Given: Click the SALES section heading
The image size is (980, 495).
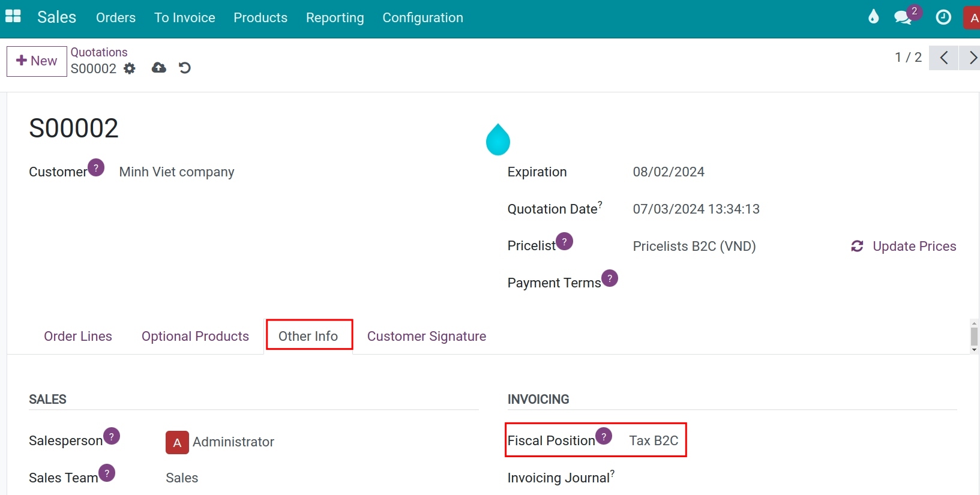Looking at the screenshot, I should coord(47,400).
